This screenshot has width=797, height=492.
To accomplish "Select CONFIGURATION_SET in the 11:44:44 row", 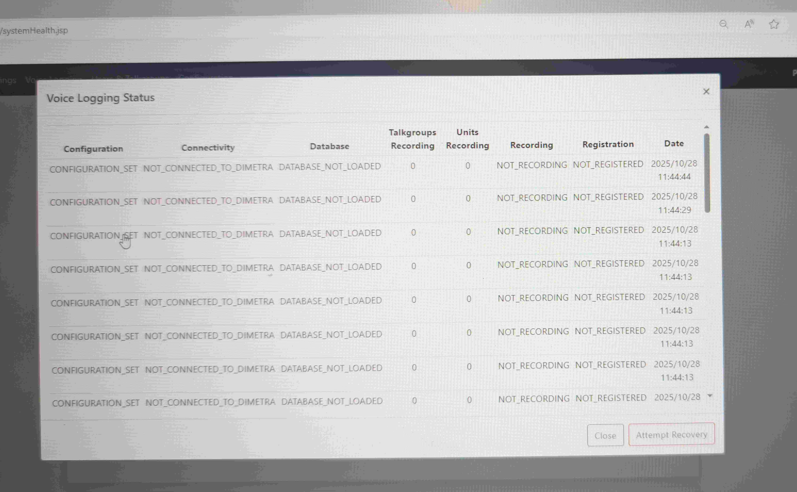I will coord(93,169).
